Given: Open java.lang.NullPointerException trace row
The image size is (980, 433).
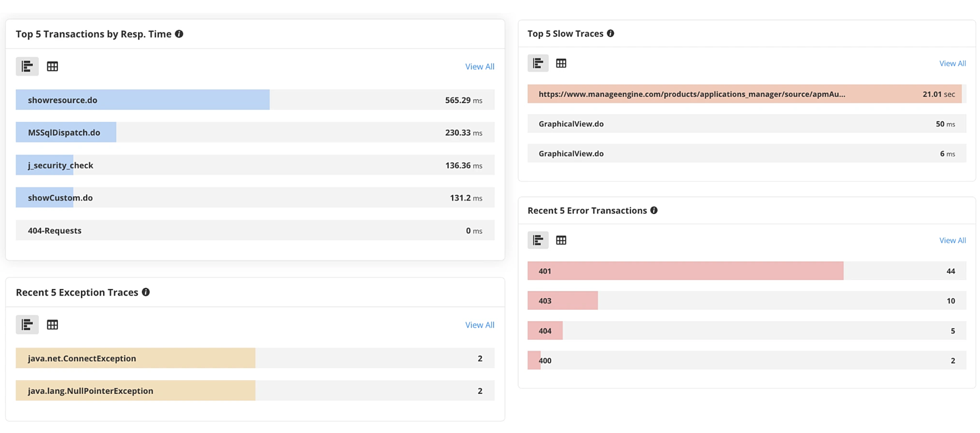Looking at the screenshot, I should pyautogui.click(x=255, y=391).
